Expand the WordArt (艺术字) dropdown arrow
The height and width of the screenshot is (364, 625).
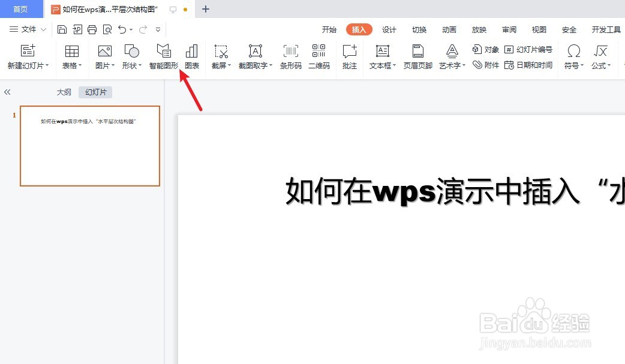[x=464, y=65]
